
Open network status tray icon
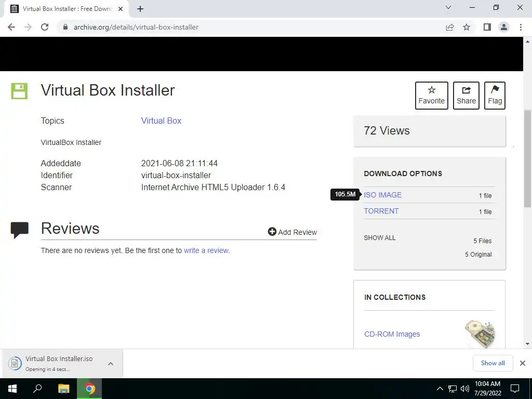452,389
